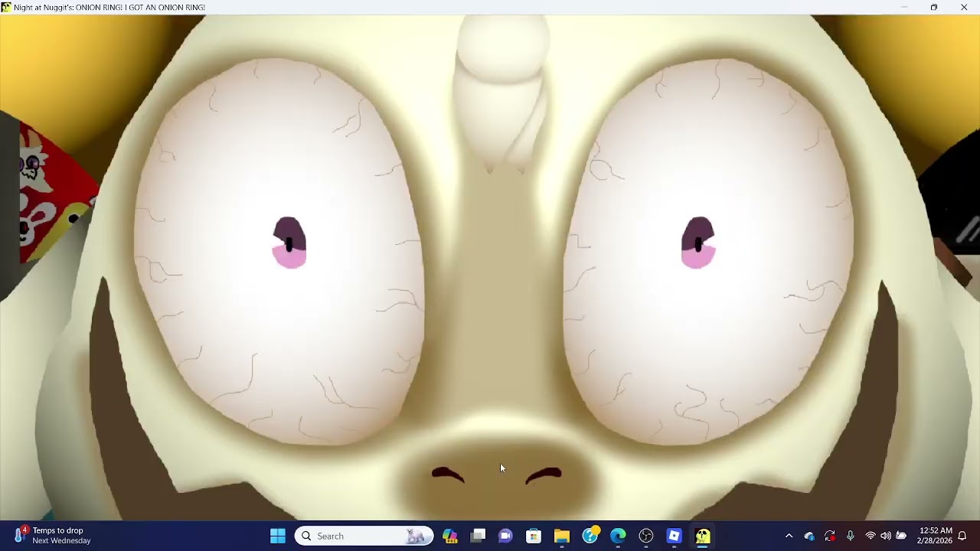The height and width of the screenshot is (551, 980).
Task: Launch Microsoft Edge from the taskbar
Action: [x=618, y=536]
